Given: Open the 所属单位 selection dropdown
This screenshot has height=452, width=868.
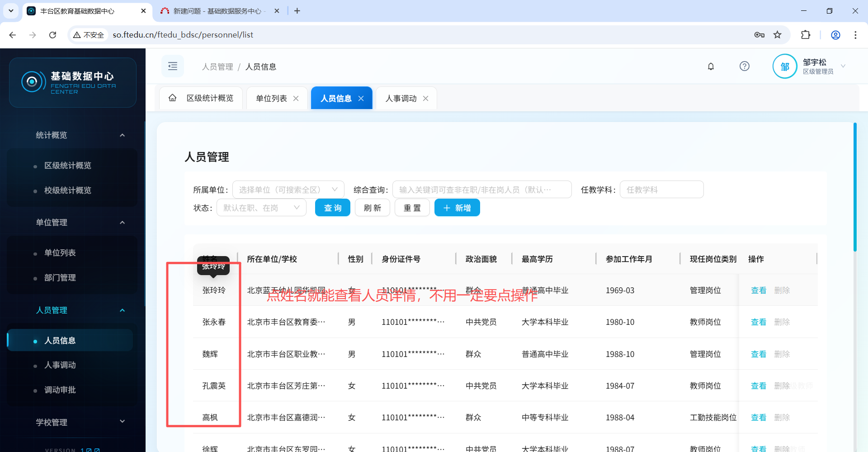Looking at the screenshot, I should [x=288, y=190].
